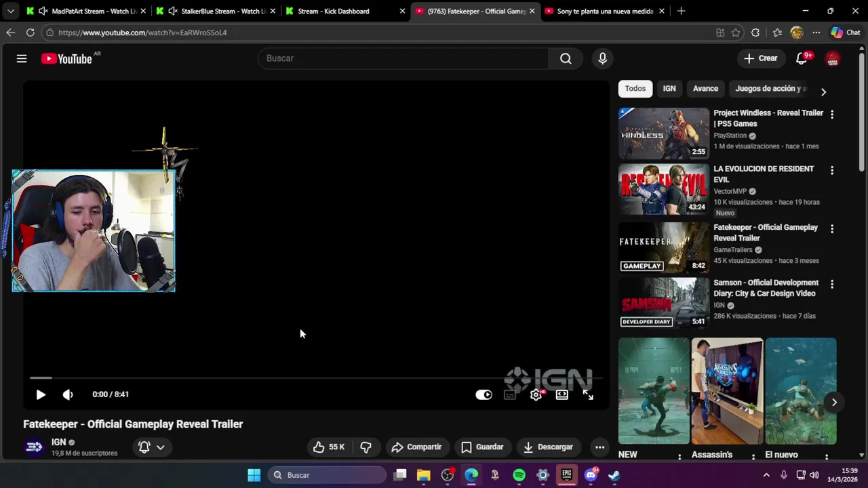Open browser tab list dropdown

[10, 11]
